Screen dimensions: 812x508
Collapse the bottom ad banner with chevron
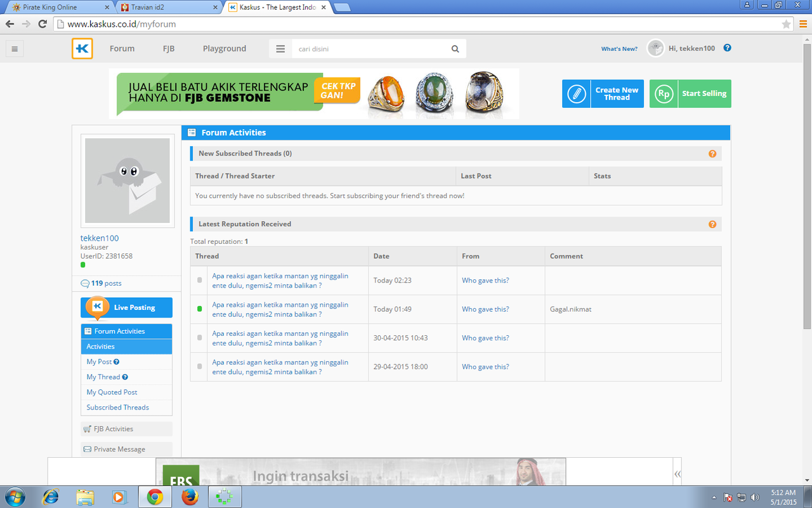[x=678, y=474]
